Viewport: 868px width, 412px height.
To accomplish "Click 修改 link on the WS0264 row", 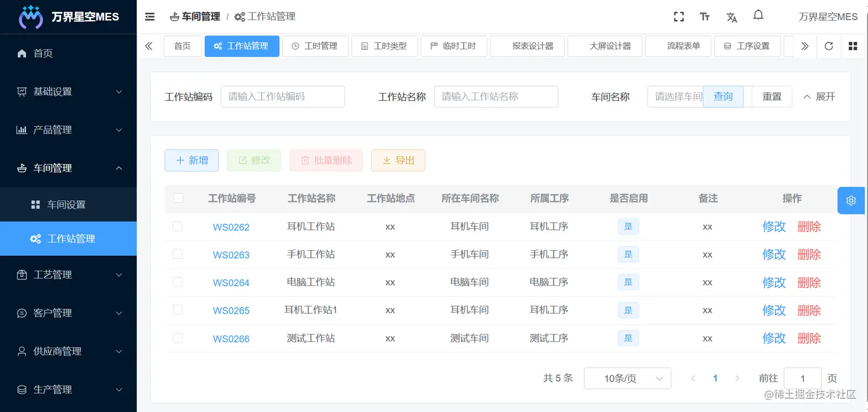I will point(774,282).
